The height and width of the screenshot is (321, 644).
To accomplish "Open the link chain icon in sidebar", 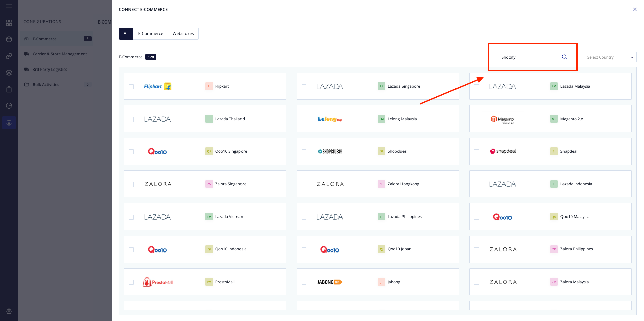I will point(9,56).
